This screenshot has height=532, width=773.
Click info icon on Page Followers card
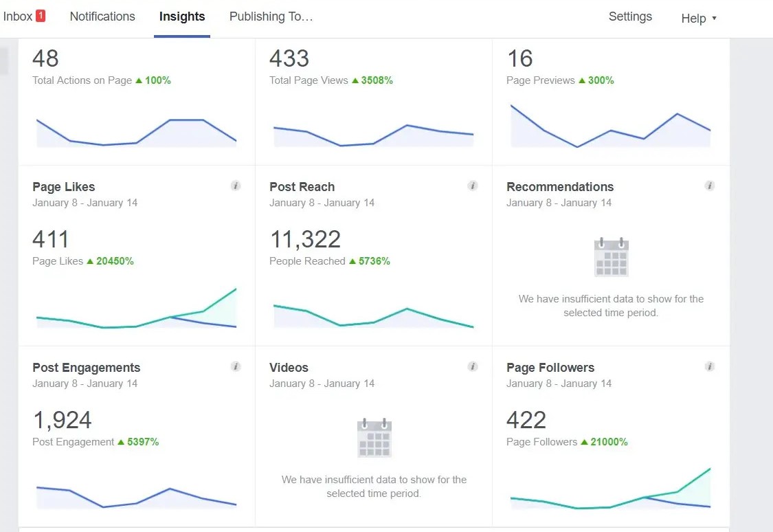pyautogui.click(x=710, y=366)
